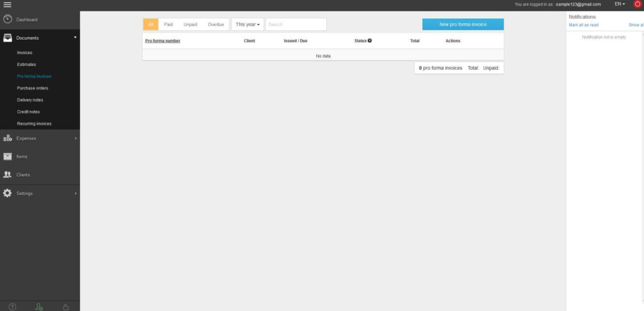Open Delivery notes in the sidebar
The width and height of the screenshot is (644, 311).
click(x=30, y=100)
